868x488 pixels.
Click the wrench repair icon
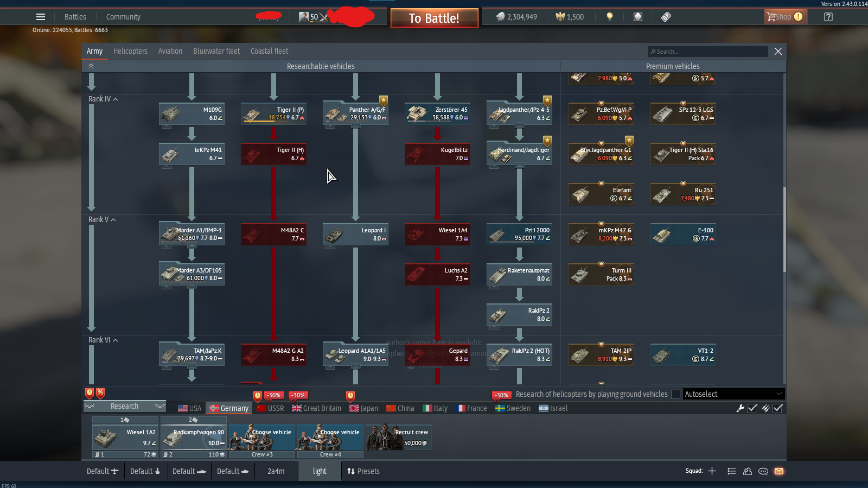click(x=740, y=408)
